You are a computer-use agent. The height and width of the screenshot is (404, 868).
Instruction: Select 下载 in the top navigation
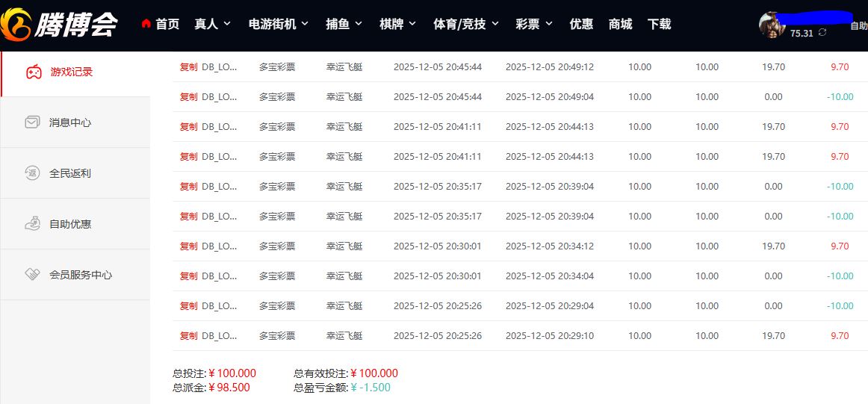[659, 24]
